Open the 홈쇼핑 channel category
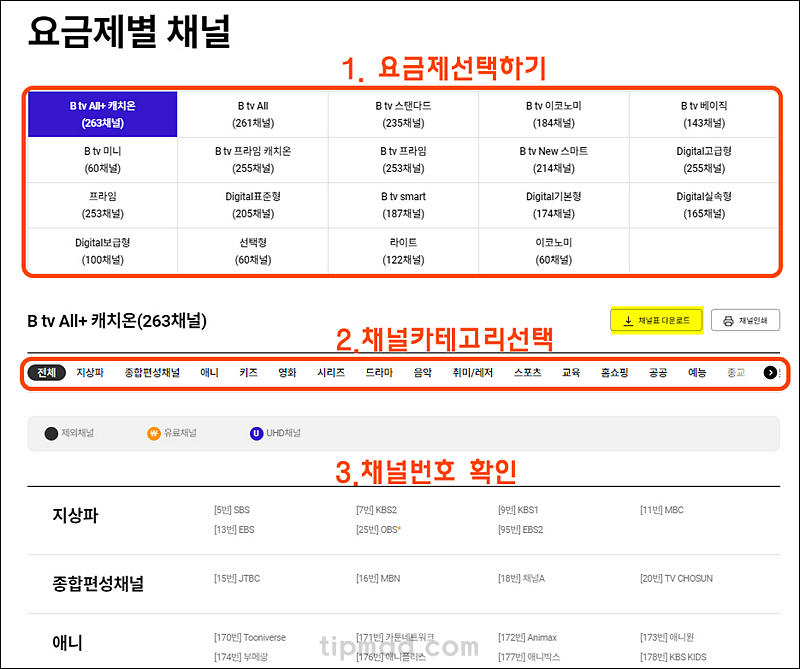The image size is (800, 669). click(x=613, y=371)
